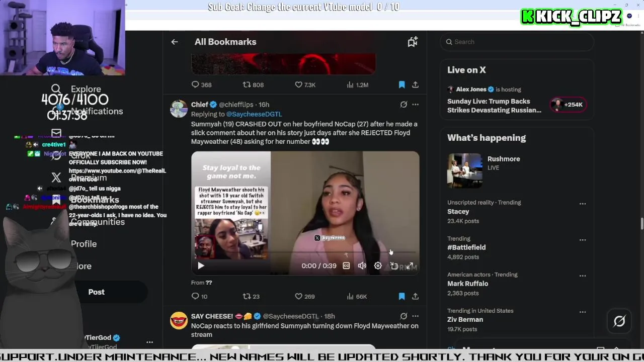Remove bookmark on Chief's post
644x362 pixels.
[401, 296]
